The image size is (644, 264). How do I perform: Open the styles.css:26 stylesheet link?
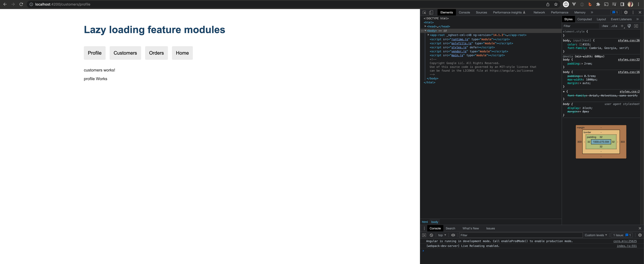[629, 40]
